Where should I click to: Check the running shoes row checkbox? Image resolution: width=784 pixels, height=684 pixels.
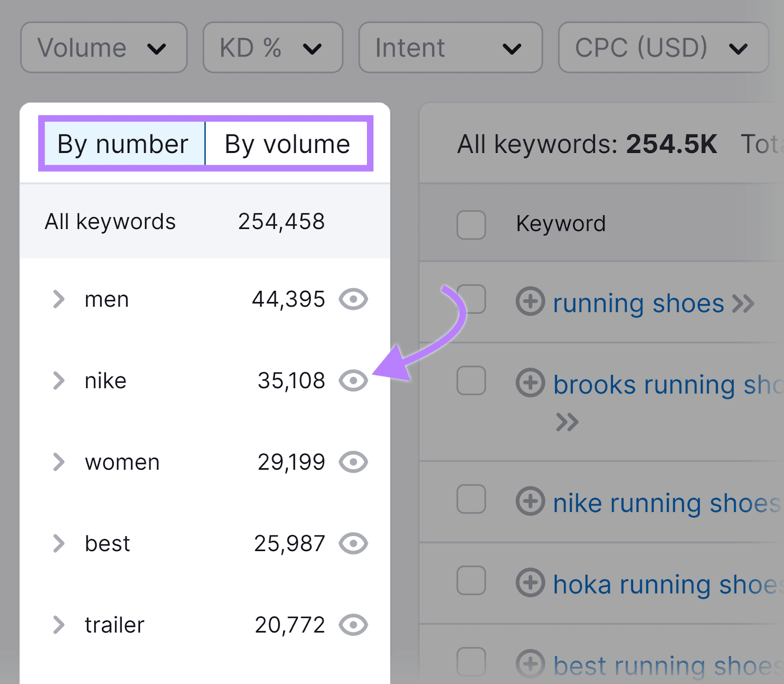pyautogui.click(x=471, y=299)
